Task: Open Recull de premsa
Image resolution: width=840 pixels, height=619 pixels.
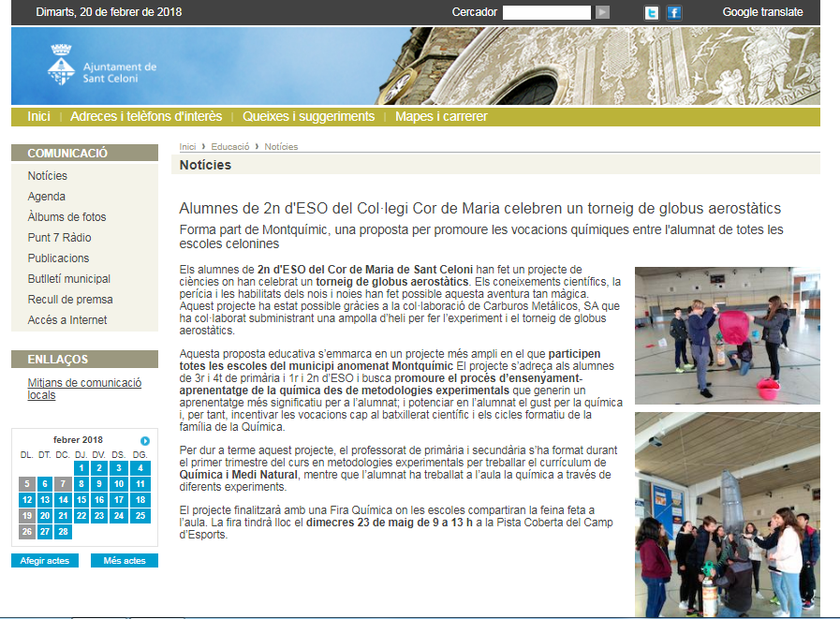Action: [x=70, y=300]
